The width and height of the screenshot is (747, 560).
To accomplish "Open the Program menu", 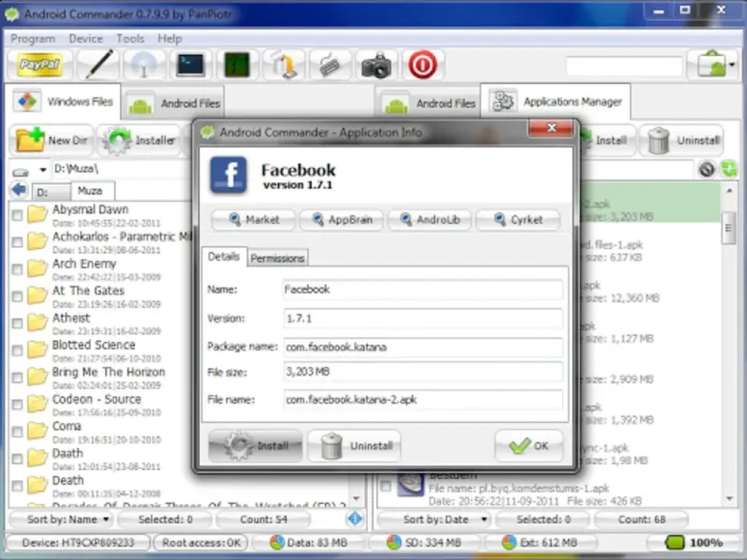I will coord(33,38).
